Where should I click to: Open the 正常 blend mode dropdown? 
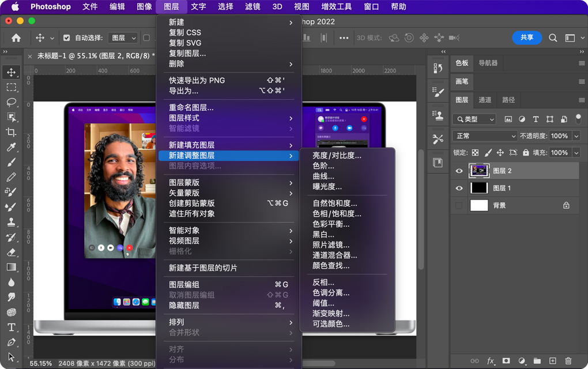485,136
